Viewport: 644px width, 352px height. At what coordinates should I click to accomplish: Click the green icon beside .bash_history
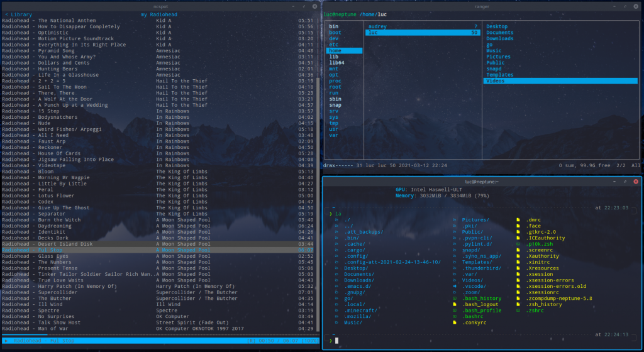(x=455, y=298)
